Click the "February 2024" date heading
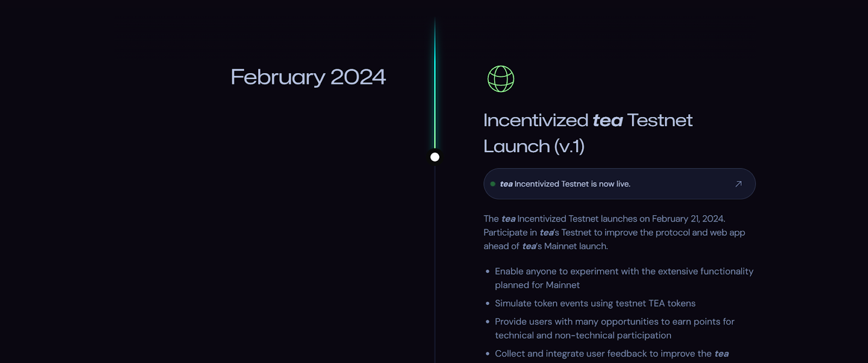868x363 pixels. 308,77
